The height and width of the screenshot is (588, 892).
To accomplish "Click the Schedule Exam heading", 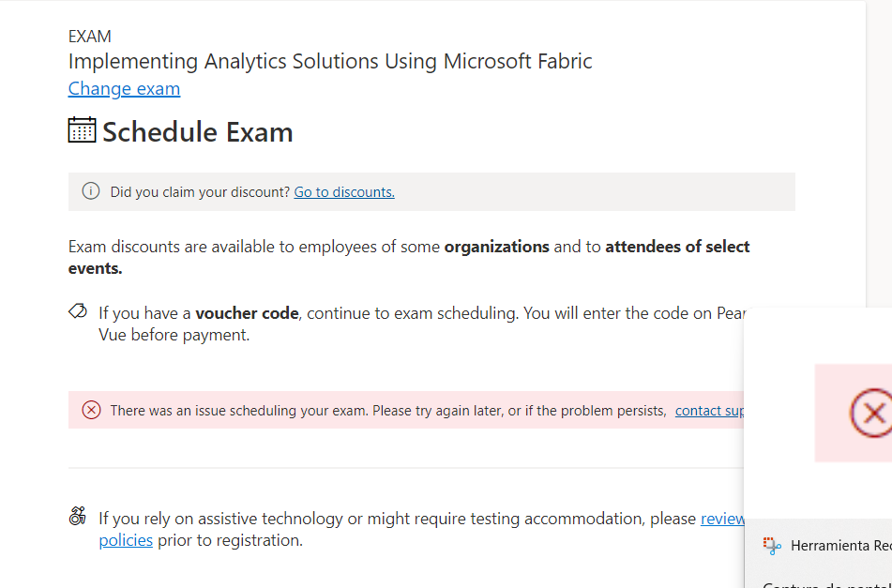I will tap(197, 132).
